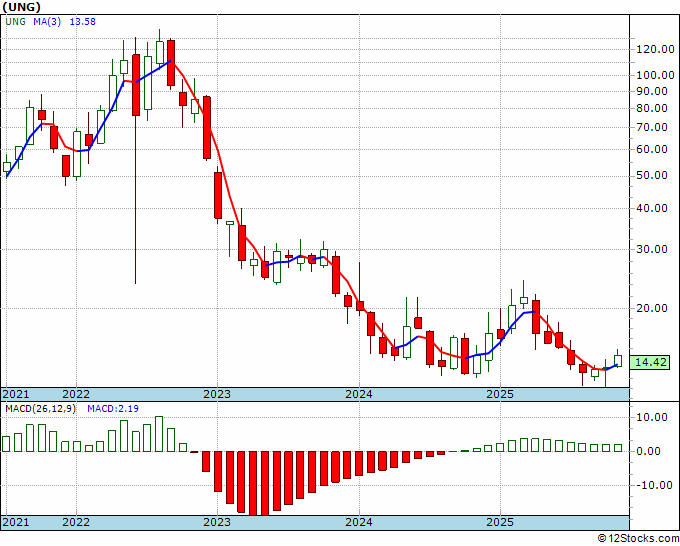This screenshot has height=546, width=680.
Task: Click the 2024 label on price time axis
Action: coord(359,394)
